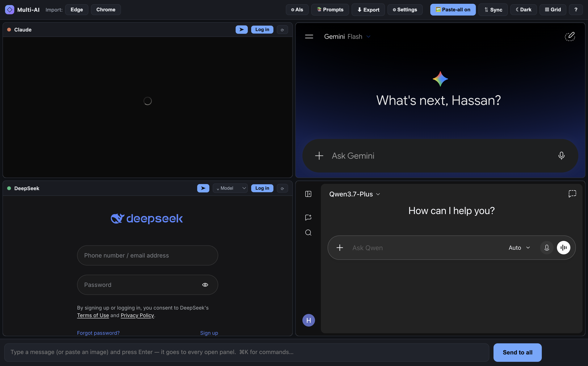Click the DeepSeek panel title
Viewport: 588px width, 366px height.
[x=27, y=188]
